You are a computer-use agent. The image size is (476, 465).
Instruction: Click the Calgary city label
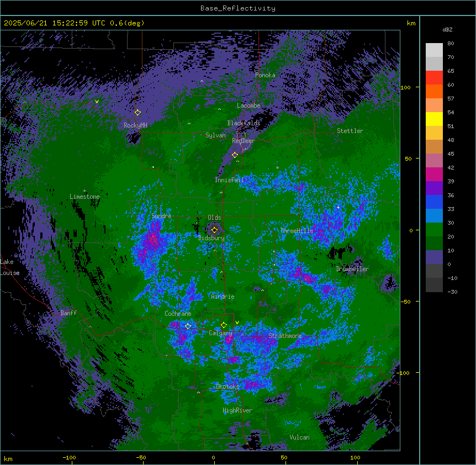[220, 333]
